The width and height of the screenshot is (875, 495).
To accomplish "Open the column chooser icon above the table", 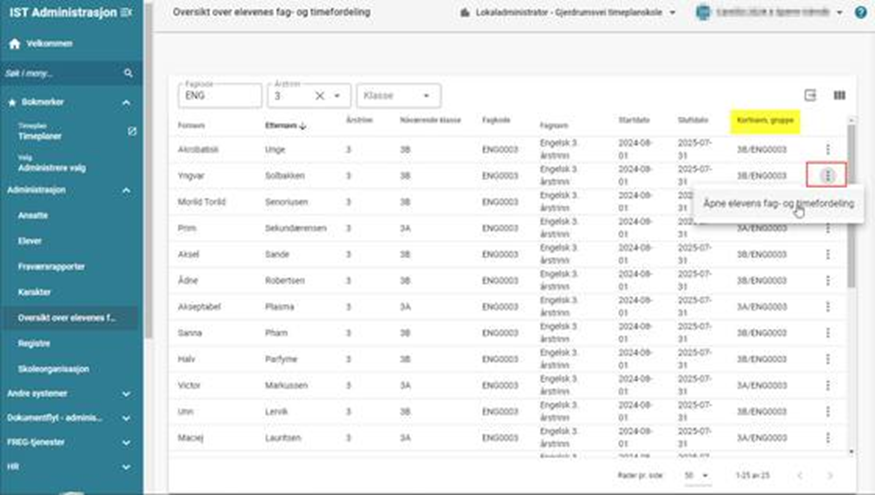I will (839, 95).
